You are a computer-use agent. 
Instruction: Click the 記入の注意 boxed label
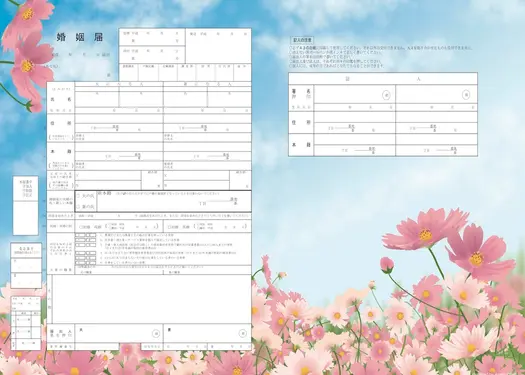(301, 40)
